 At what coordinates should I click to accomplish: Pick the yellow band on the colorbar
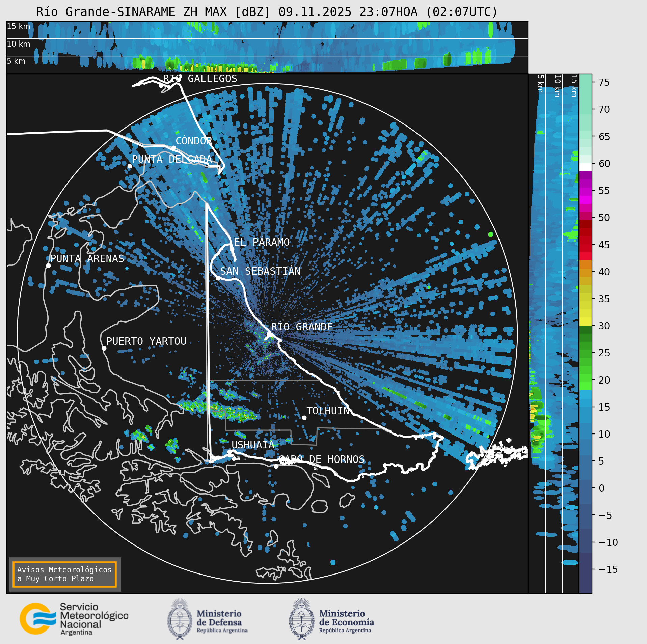click(x=586, y=321)
